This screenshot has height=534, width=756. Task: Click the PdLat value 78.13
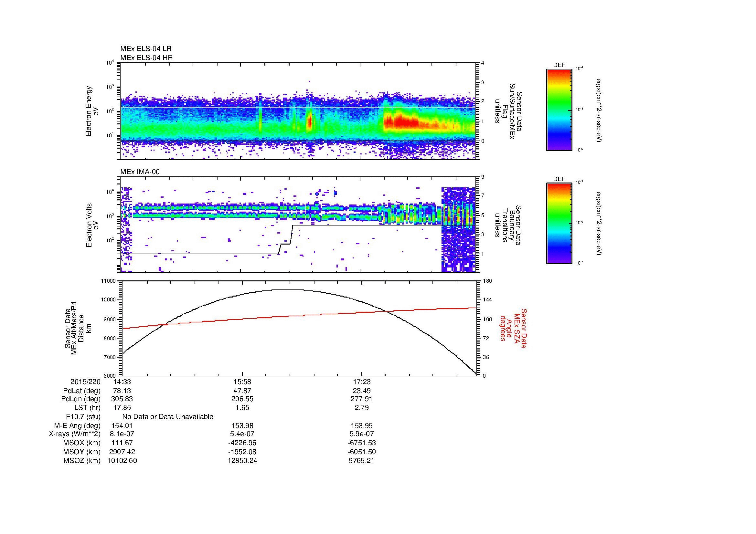[x=122, y=391]
